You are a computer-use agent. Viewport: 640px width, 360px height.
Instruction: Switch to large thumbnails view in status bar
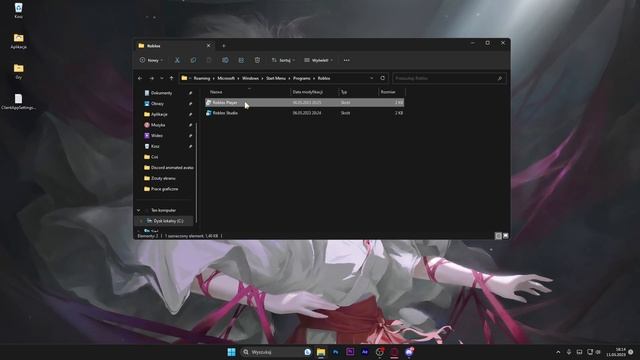coord(506,236)
